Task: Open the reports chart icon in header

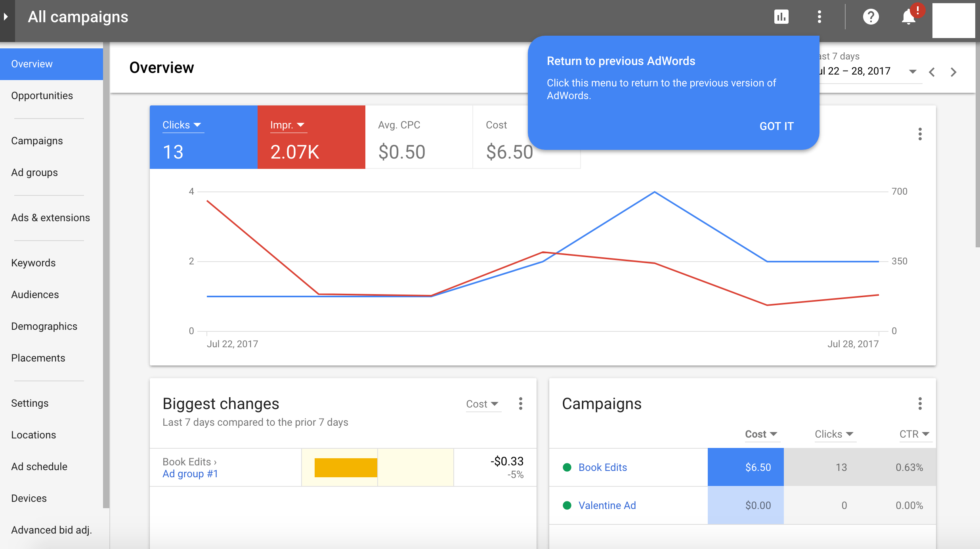Action: (781, 17)
